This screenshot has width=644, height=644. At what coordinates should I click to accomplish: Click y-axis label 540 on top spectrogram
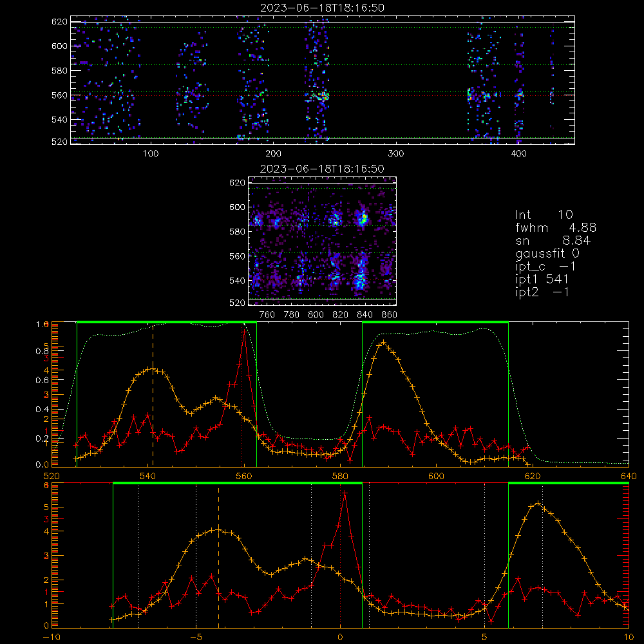point(59,120)
